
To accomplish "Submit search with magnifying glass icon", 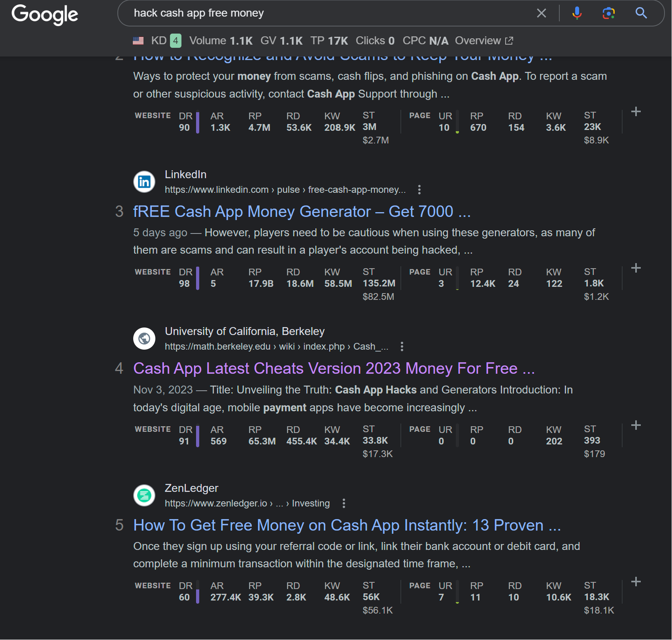I will [641, 13].
